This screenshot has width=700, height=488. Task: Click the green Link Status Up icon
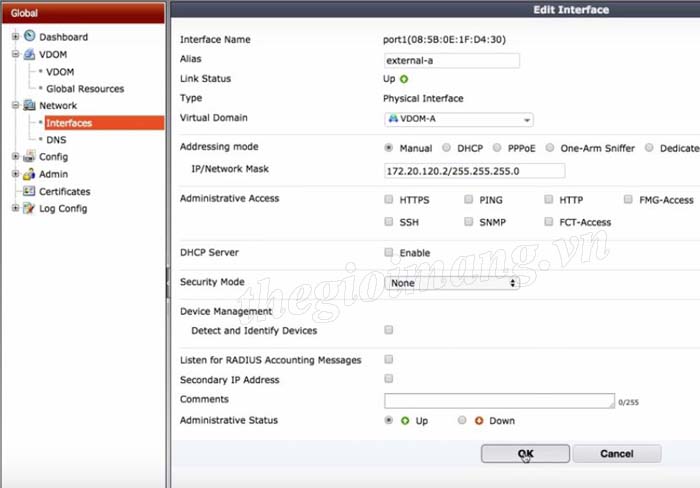click(404, 79)
